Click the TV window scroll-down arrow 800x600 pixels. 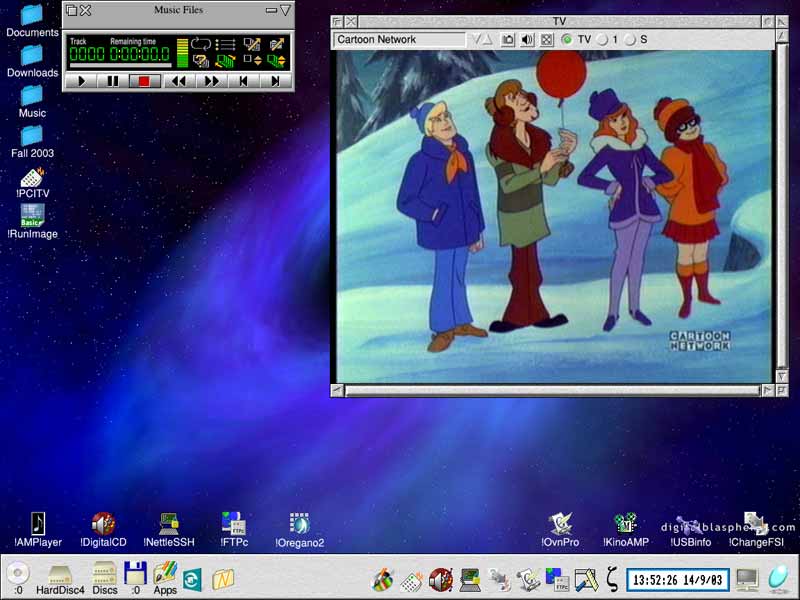(782, 377)
